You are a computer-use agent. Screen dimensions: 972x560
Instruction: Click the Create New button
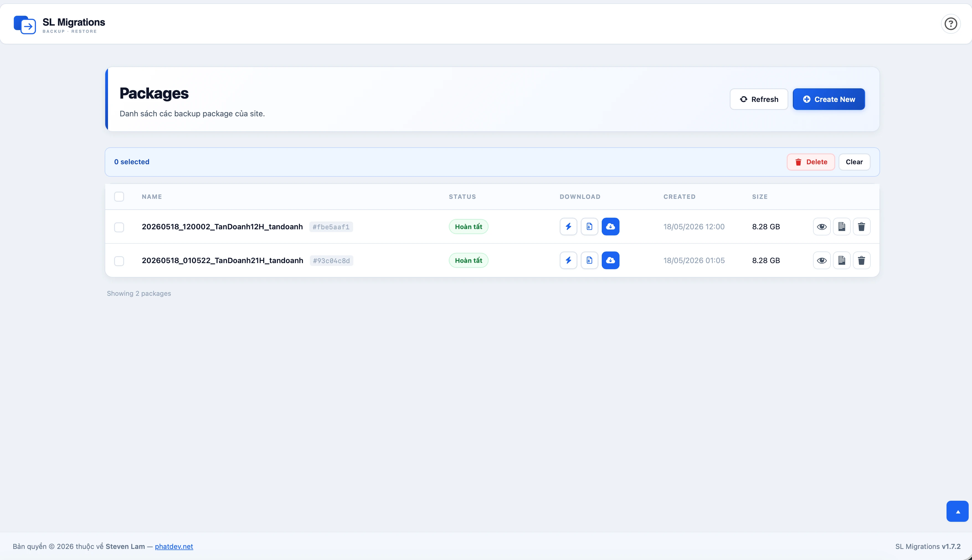click(x=829, y=99)
